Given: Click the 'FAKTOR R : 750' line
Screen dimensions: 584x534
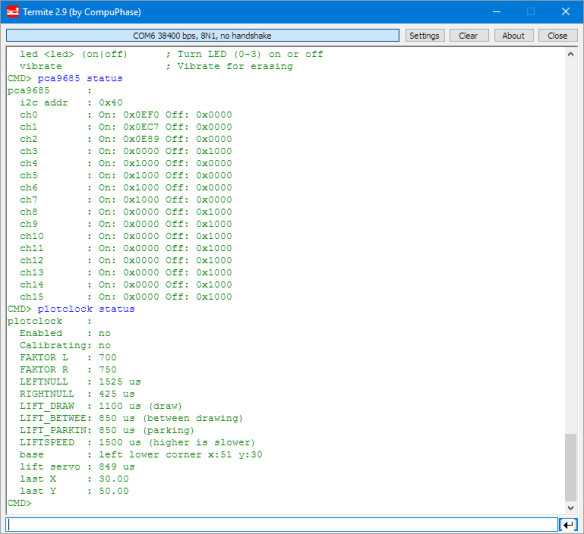Looking at the screenshot, I should tap(68, 370).
